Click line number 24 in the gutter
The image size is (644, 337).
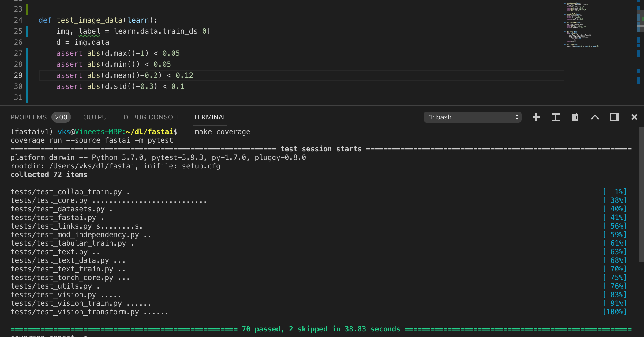pyautogui.click(x=18, y=20)
